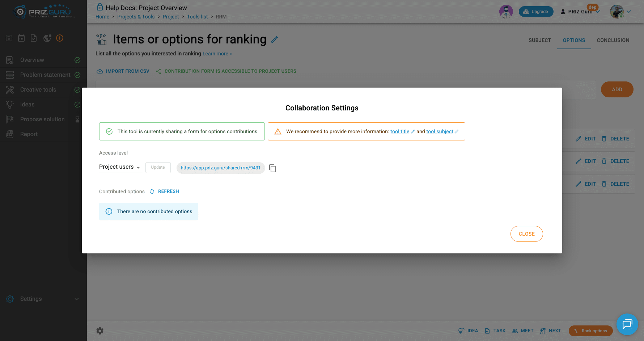Open Creative tools in the sidebar
The width and height of the screenshot is (644, 341).
click(43, 90)
